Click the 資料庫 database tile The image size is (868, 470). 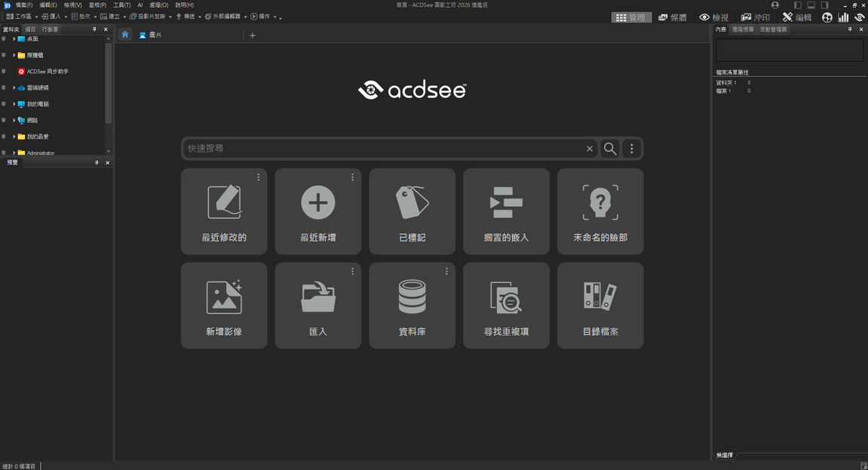[x=412, y=305]
